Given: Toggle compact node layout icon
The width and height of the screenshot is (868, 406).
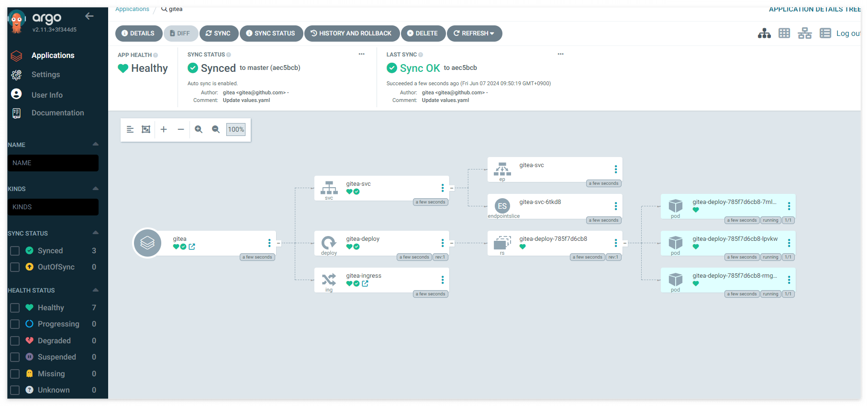Looking at the screenshot, I should point(130,129).
